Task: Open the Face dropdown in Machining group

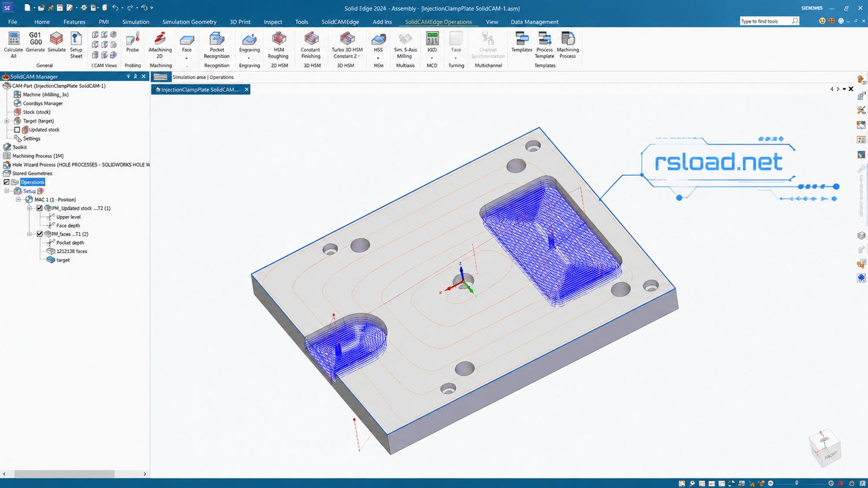Action: point(186,58)
